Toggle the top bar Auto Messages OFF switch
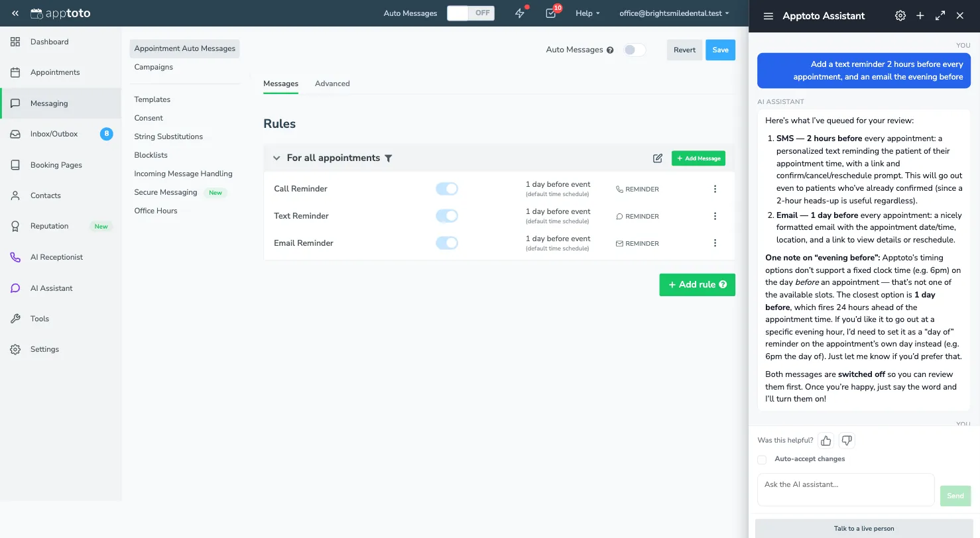 pos(471,13)
